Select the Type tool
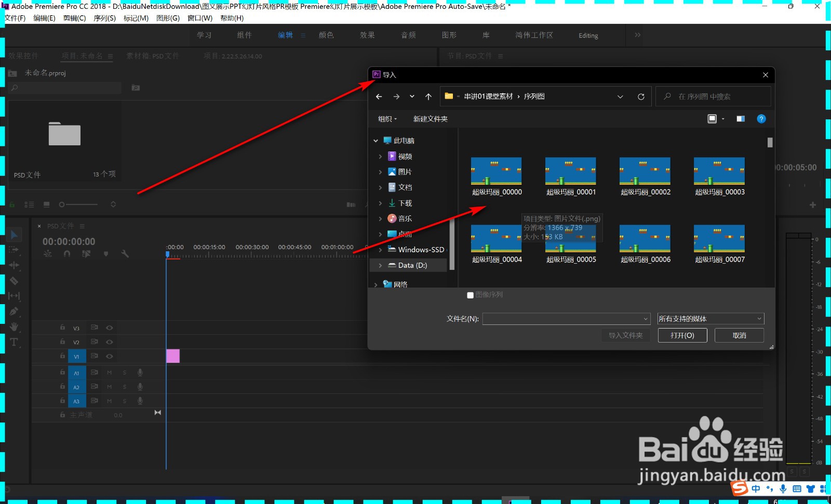The width and height of the screenshot is (831, 504). tap(14, 342)
